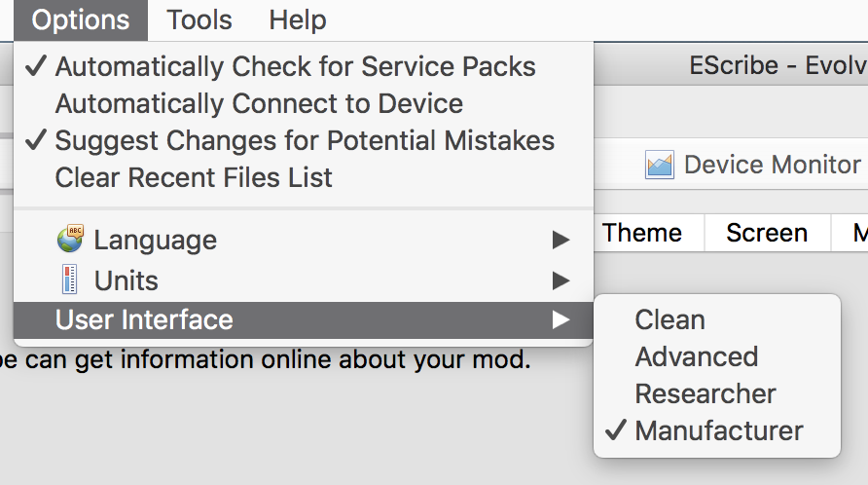Select Clear Recent Files List
This screenshot has height=485, width=868.
tap(194, 177)
